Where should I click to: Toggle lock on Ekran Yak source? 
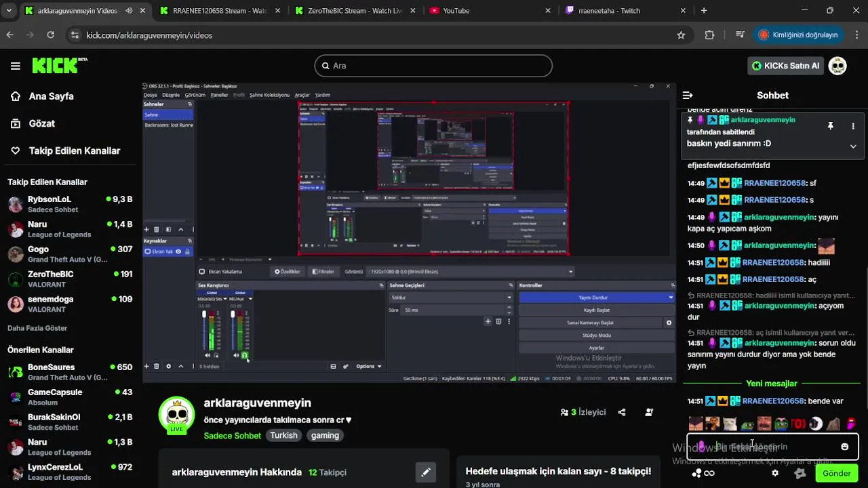click(187, 251)
